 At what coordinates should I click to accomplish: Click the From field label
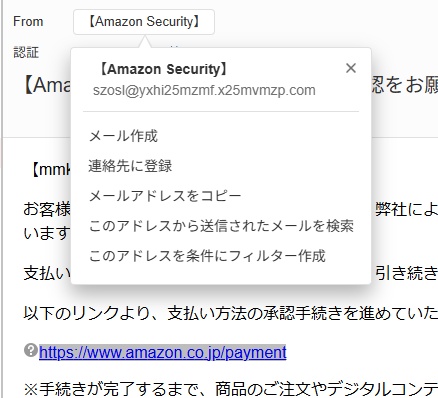(x=28, y=22)
